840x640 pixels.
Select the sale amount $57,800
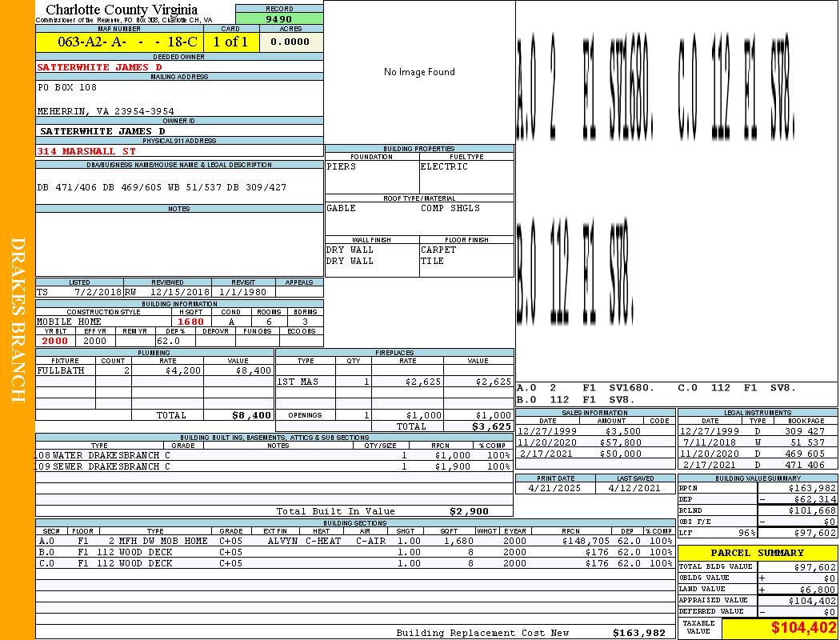(x=620, y=443)
